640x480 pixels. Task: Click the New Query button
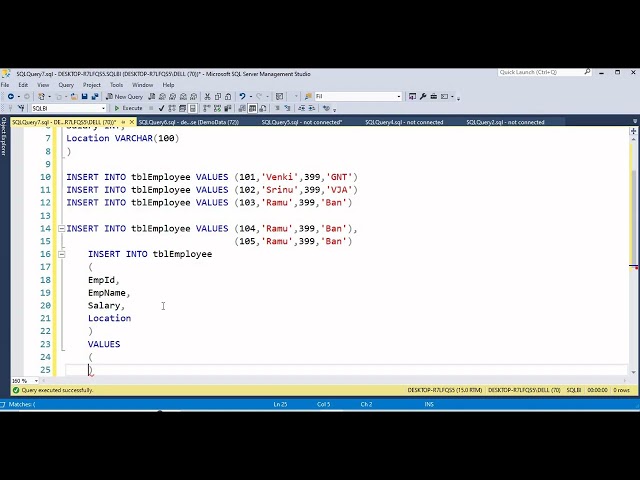click(x=124, y=97)
